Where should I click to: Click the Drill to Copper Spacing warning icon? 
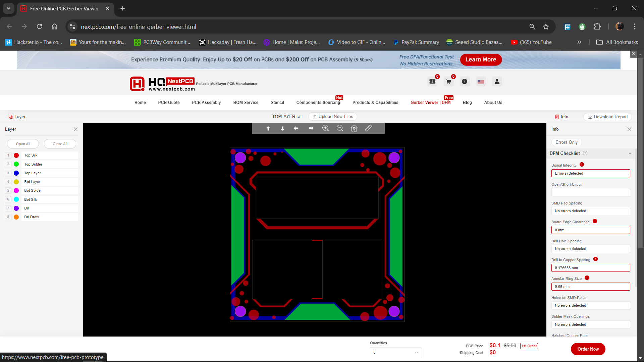pyautogui.click(x=596, y=259)
